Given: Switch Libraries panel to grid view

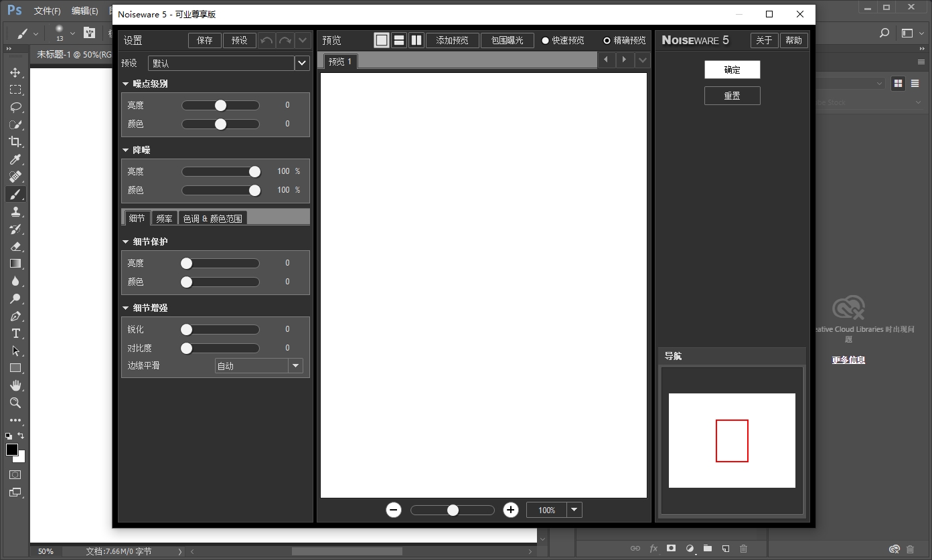Looking at the screenshot, I should (899, 83).
